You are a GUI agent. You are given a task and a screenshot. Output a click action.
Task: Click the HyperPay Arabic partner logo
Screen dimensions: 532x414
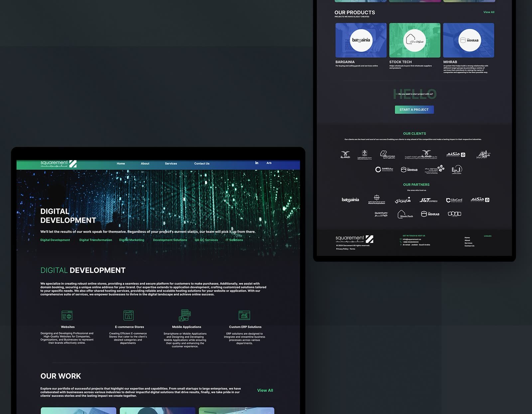pos(403,200)
